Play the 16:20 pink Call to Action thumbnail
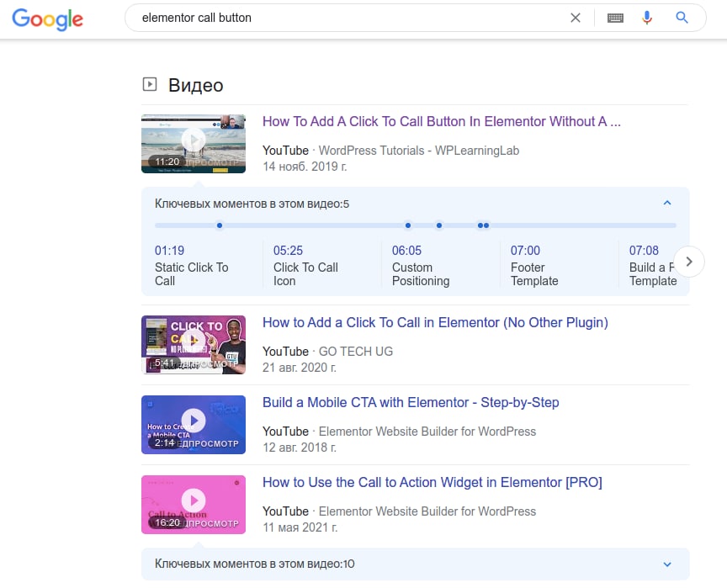 pyautogui.click(x=194, y=505)
